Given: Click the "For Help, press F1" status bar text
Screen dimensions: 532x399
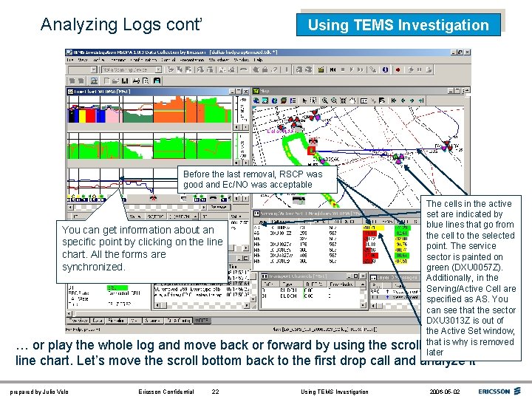Looking at the screenshot, I should [83, 330].
